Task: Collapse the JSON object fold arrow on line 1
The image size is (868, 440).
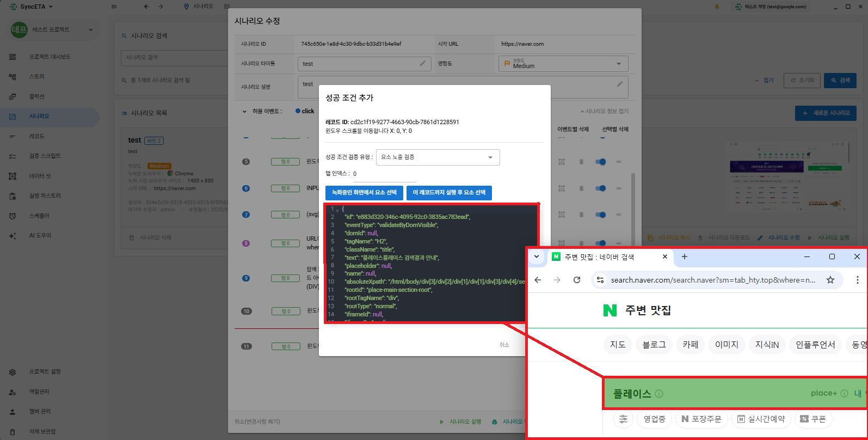Action: pyautogui.click(x=337, y=210)
